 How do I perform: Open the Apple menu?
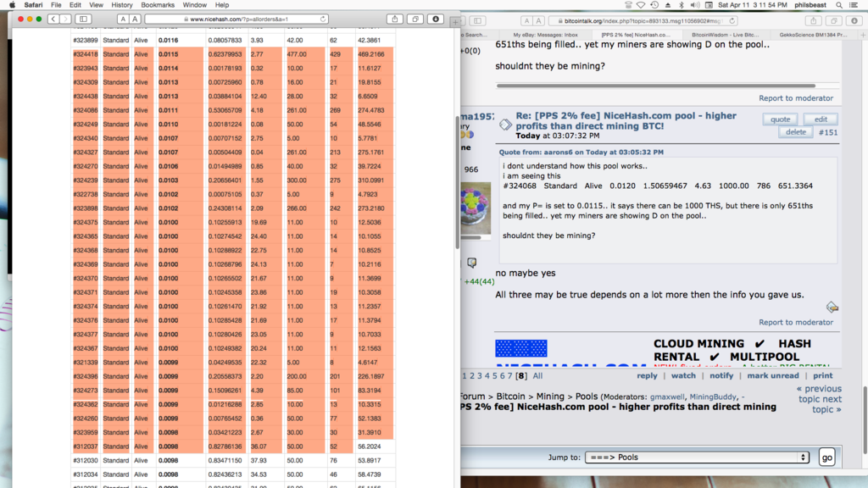(x=12, y=5)
